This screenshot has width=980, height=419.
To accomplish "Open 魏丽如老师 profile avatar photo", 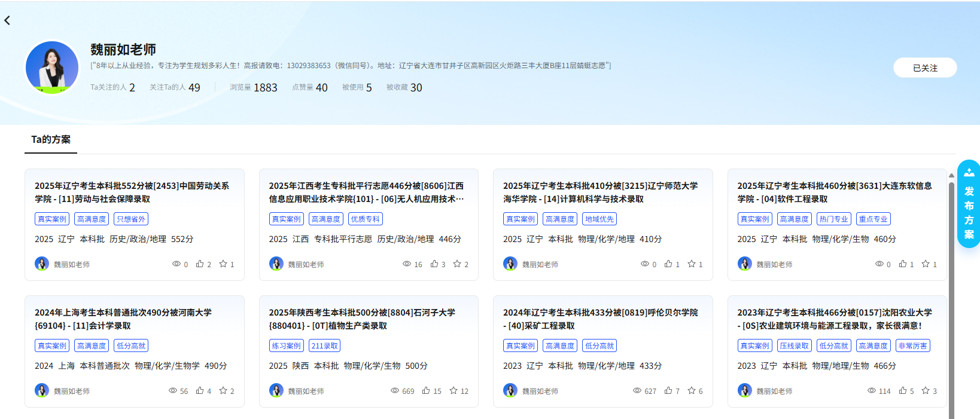I will click(x=52, y=67).
